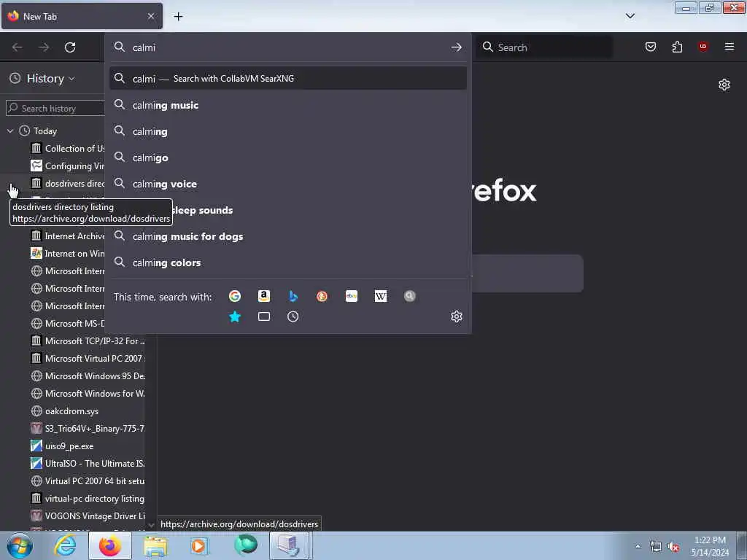
Task: Search this time with Wikipedia
Action: click(381, 296)
